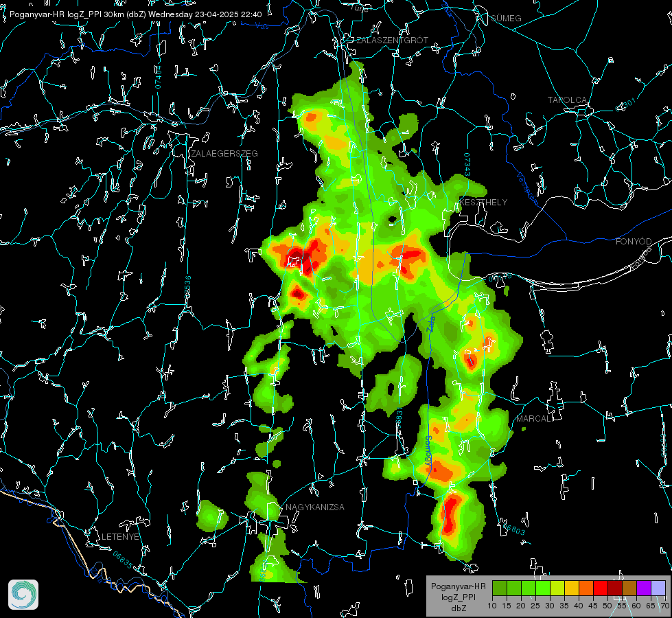The height and width of the screenshot is (618, 672).
Task: Select the 50-55 dBZ dark red swatch
Action: coord(615,588)
